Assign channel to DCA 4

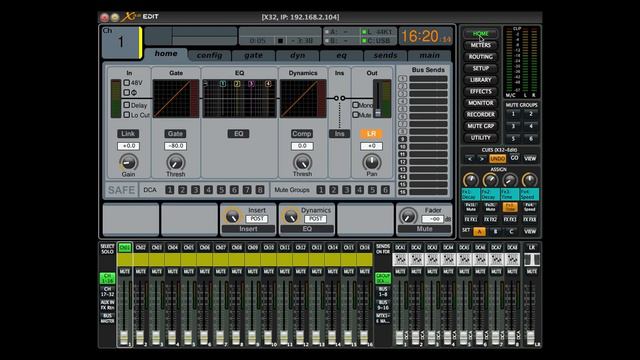(x=208, y=190)
